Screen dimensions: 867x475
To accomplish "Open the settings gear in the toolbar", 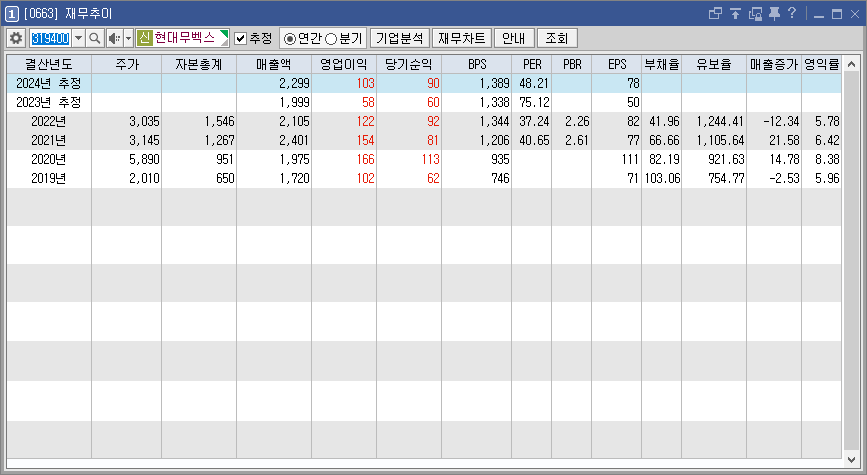I will tap(16, 38).
